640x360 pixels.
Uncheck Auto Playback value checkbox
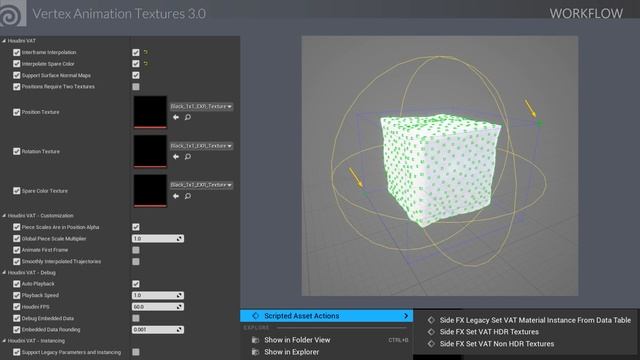coord(136,284)
